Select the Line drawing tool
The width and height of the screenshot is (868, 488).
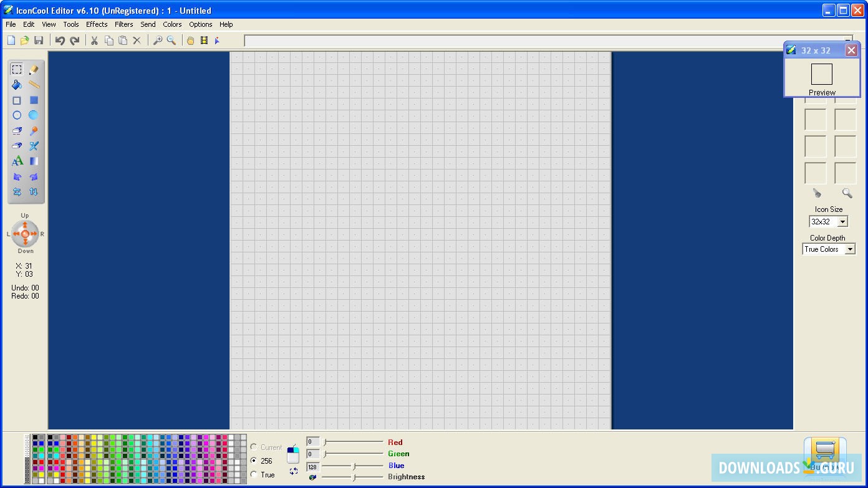34,85
